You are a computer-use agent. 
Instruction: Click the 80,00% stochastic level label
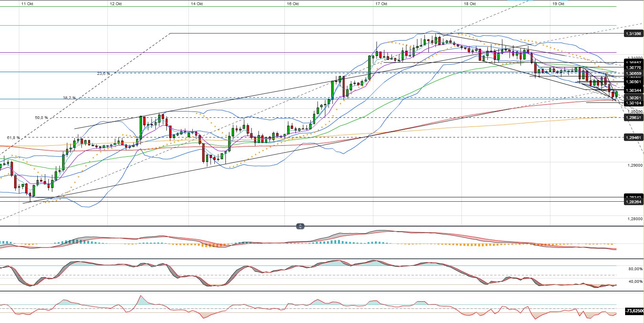(635, 269)
